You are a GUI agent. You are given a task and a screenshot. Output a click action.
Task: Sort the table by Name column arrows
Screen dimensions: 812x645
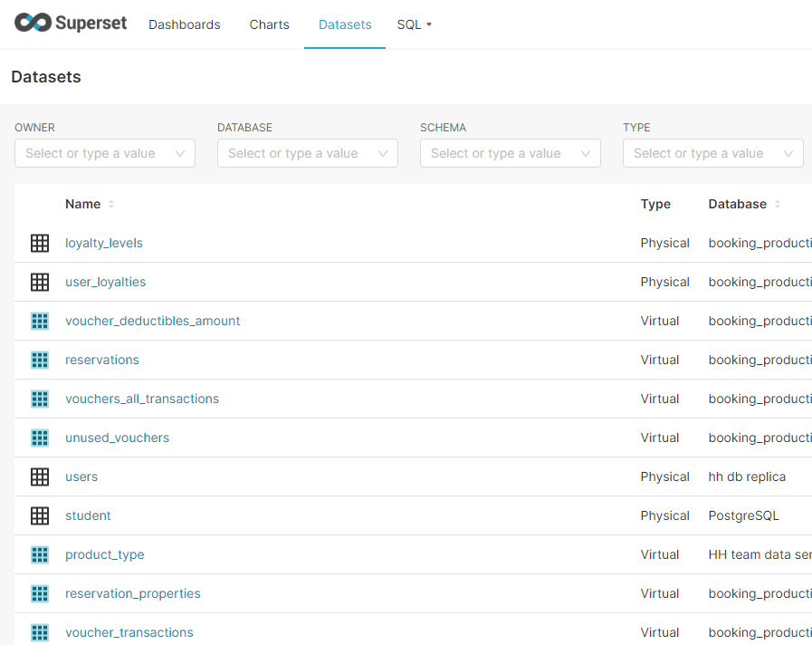pyautogui.click(x=111, y=204)
